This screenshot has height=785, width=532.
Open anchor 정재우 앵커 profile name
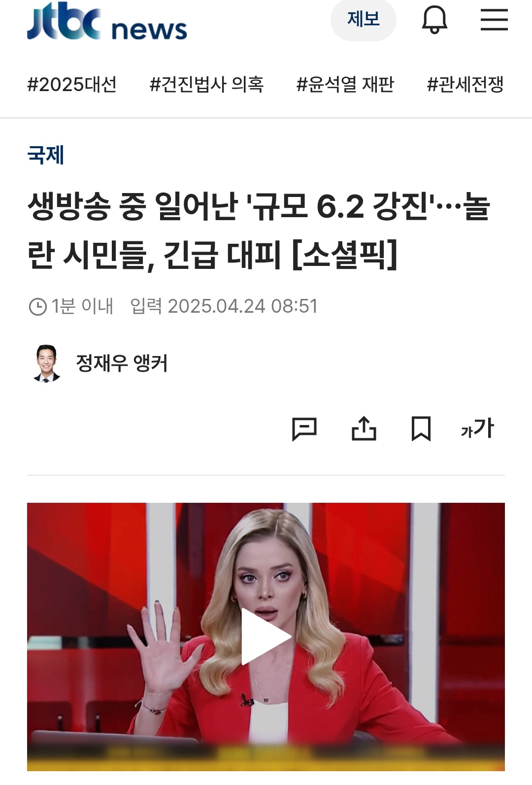pos(122,363)
